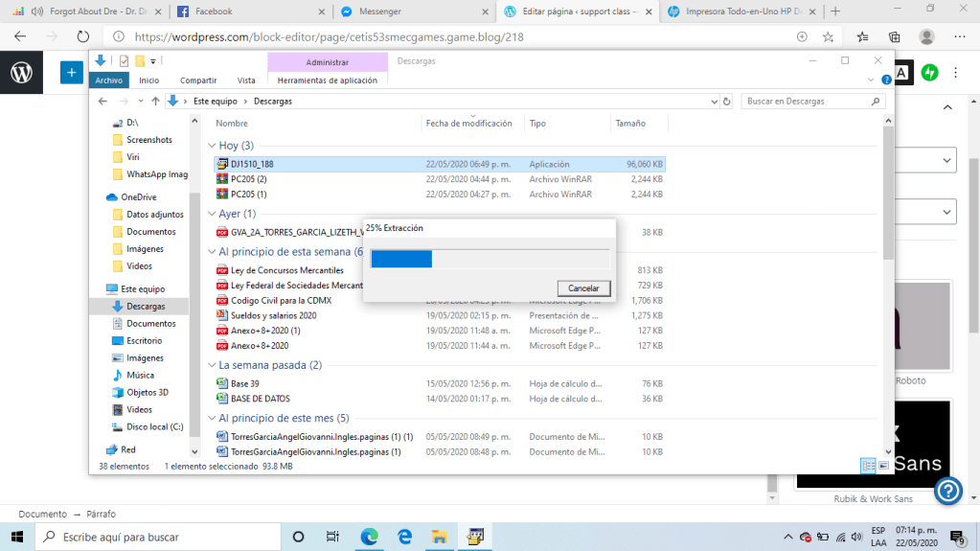Open Microsoft Edge from the taskbar
This screenshot has width=980, height=551.
(x=370, y=537)
